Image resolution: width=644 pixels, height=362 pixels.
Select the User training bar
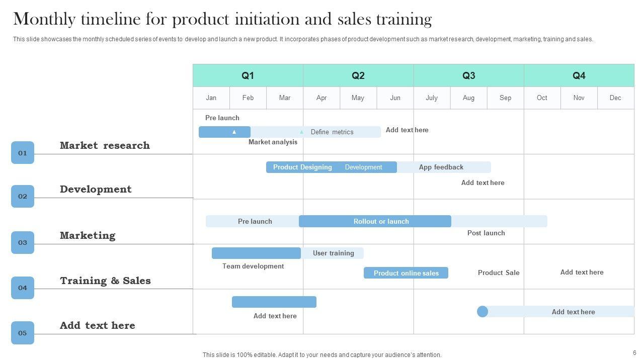(x=333, y=253)
